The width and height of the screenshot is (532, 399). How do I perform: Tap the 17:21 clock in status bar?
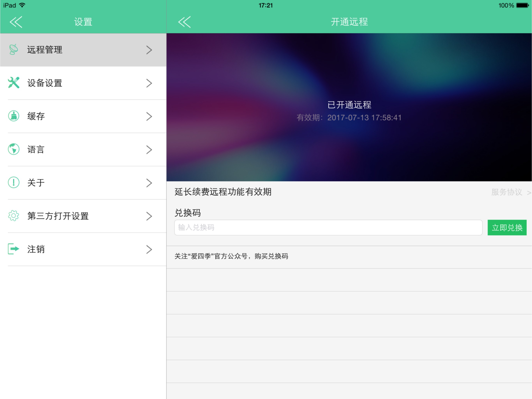click(x=266, y=5)
